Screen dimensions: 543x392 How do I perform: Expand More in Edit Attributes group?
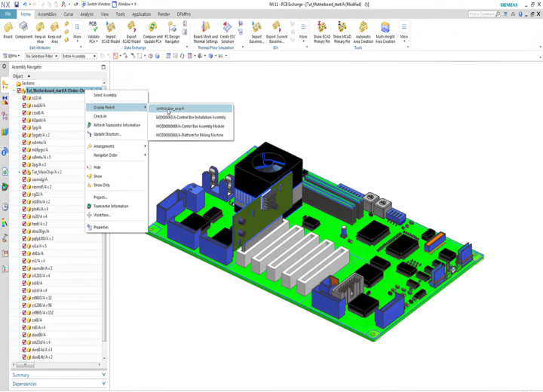click(x=77, y=32)
